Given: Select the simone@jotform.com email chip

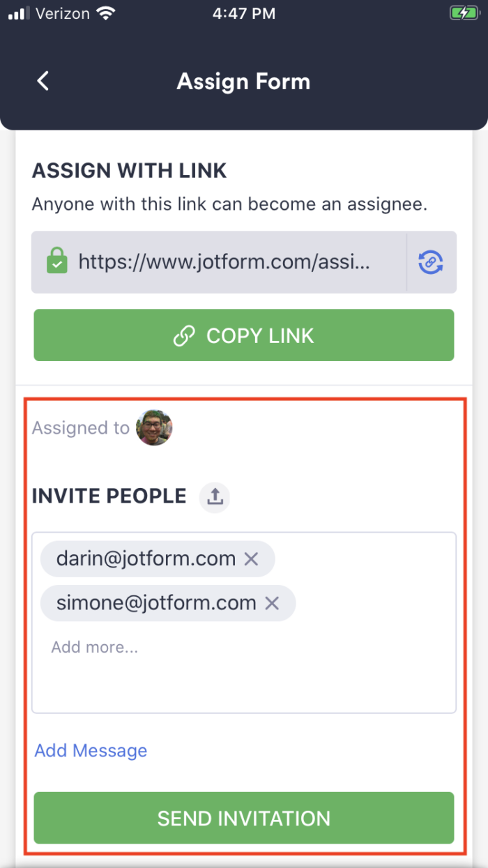Looking at the screenshot, I should [168, 603].
